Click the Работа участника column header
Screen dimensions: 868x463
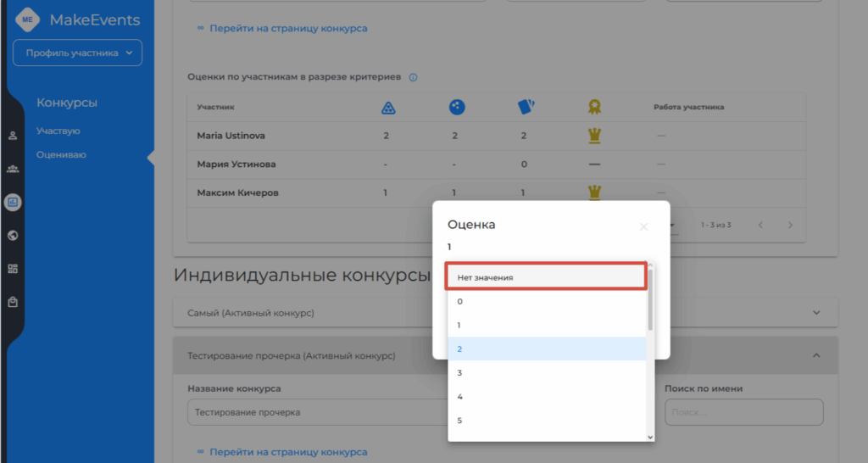688,108
